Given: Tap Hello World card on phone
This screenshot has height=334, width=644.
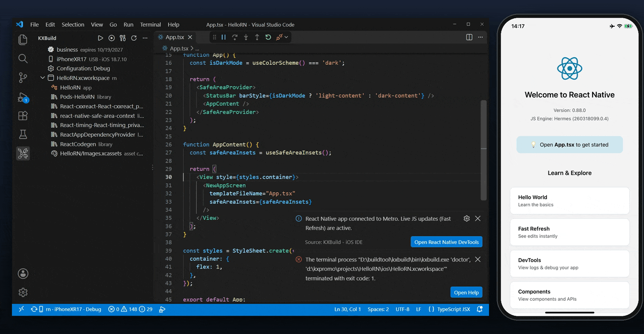Looking at the screenshot, I should click(570, 201).
